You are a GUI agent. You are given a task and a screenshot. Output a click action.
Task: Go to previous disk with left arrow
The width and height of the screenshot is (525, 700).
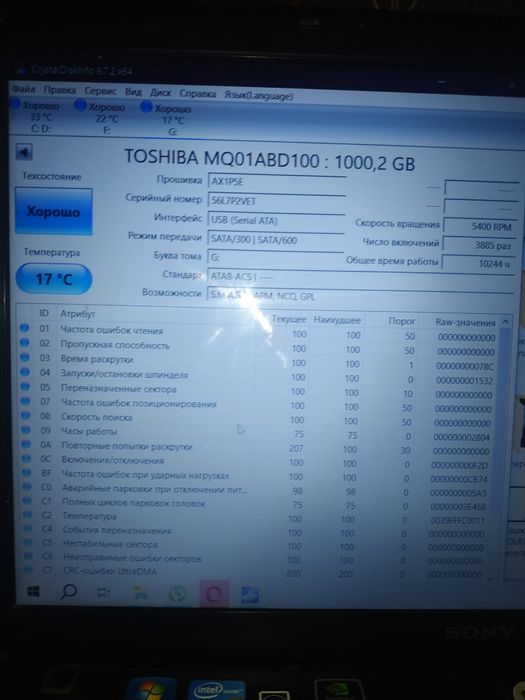(x=24, y=152)
